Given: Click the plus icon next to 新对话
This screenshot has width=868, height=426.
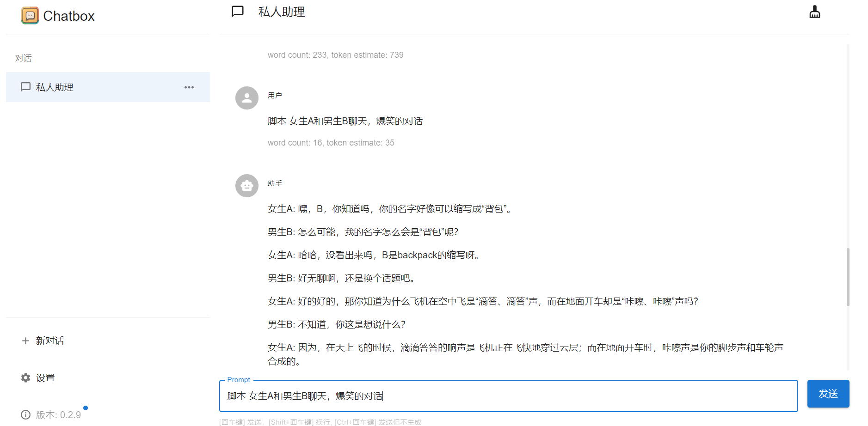Looking at the screenshot, I should (x=25, y=341).
